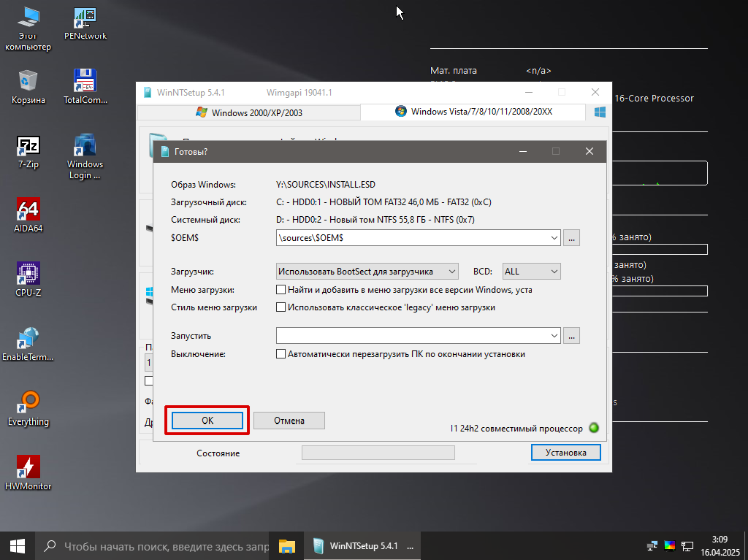Expand the $OEM$ path dropdown
The image size is (748, 560).
coord(554,237)
